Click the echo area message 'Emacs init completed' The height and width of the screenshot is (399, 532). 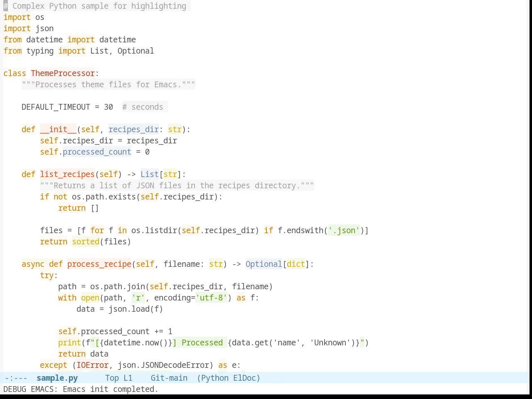tap(110, 389)
